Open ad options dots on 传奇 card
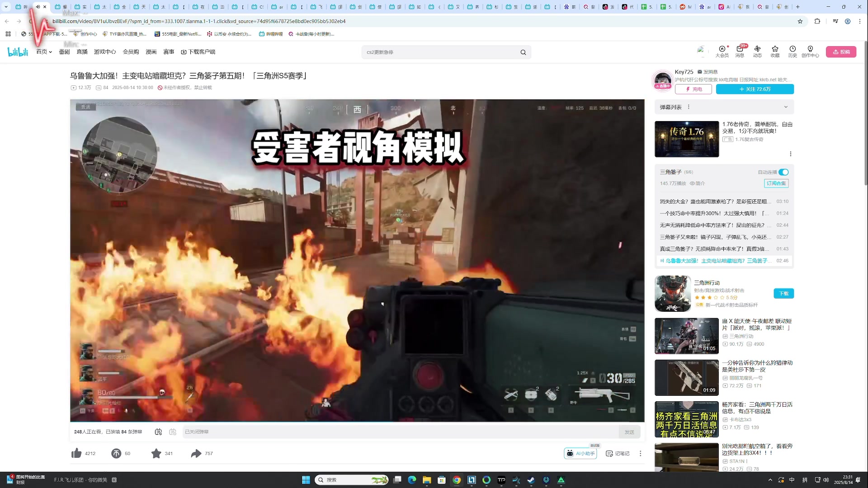This screenshot has height=488, width=868. 790,154
